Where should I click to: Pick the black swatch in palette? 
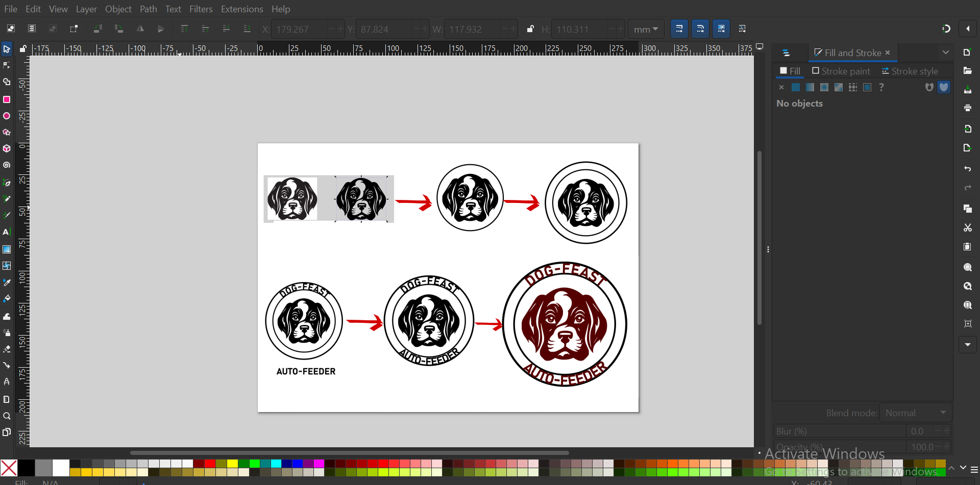(27, 468)
